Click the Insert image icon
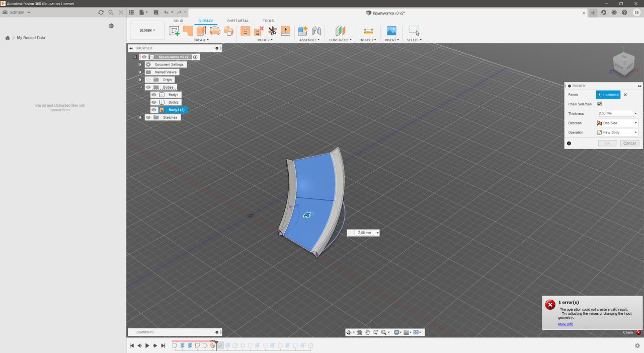The height and width of the screenshot is (353, 644). click(391, 31)
